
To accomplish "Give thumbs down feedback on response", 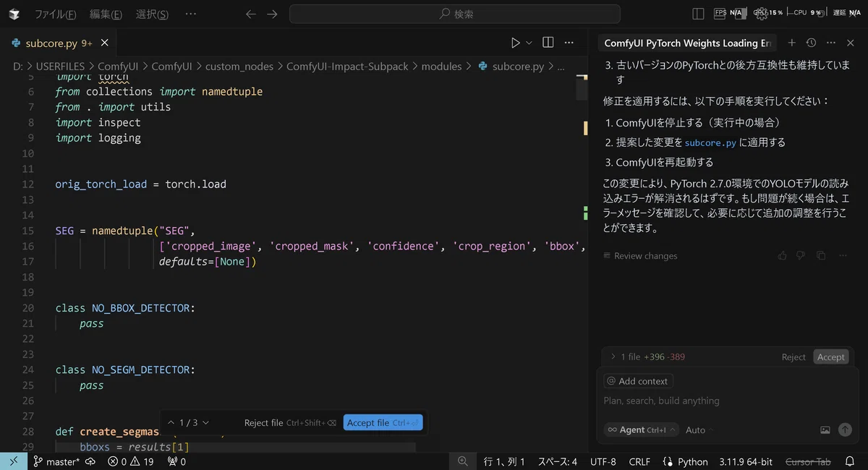I will [801, 256].
